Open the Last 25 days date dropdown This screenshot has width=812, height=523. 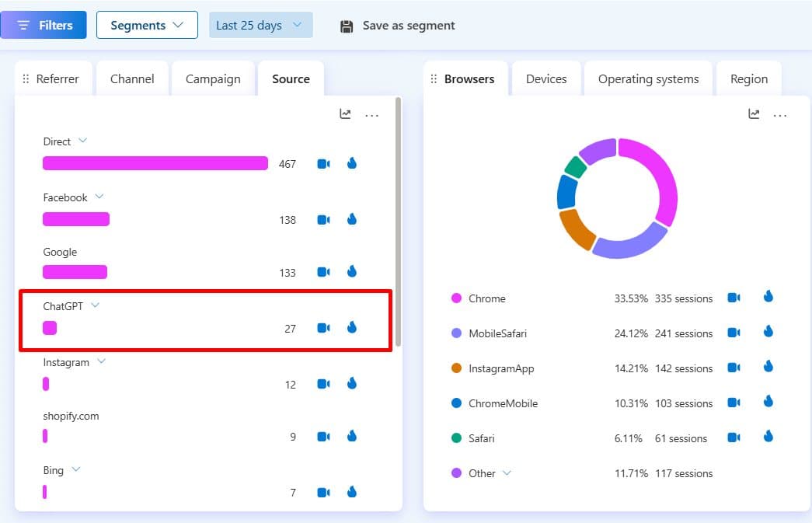click(260, 25)
